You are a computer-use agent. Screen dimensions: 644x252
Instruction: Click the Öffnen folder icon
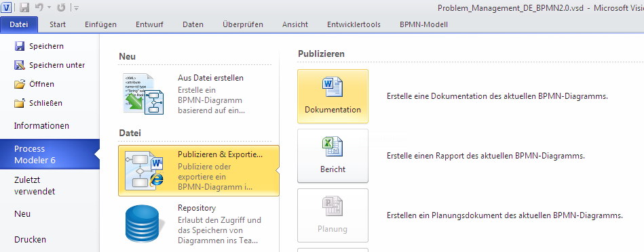[20, 84]
